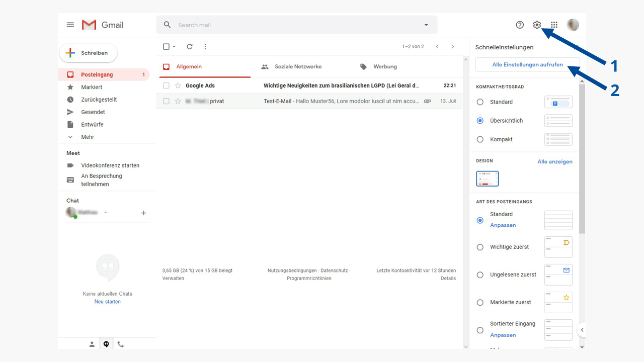Select Ungelesene zuerst inbox type
The image size is (644, 362).
coord(480,275)
